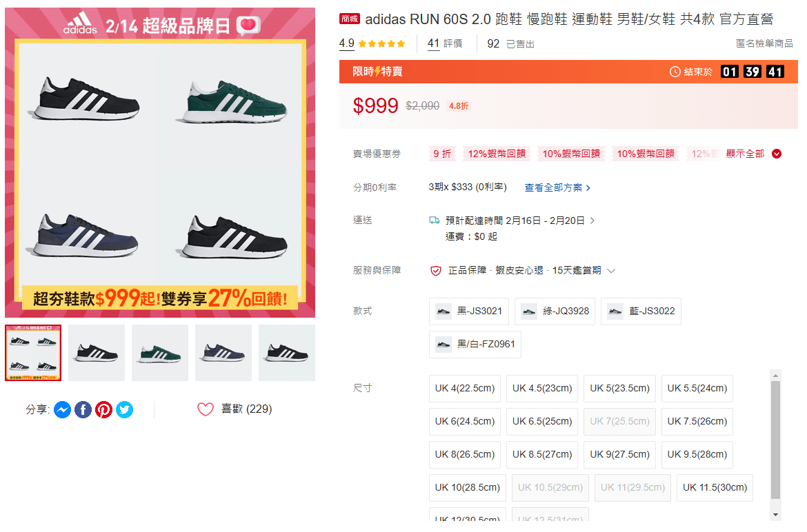Image resolution: width=807 pixels, height=532 pixels.
Task: Share the product on Pinterest
Action: [x=103, y=409]
